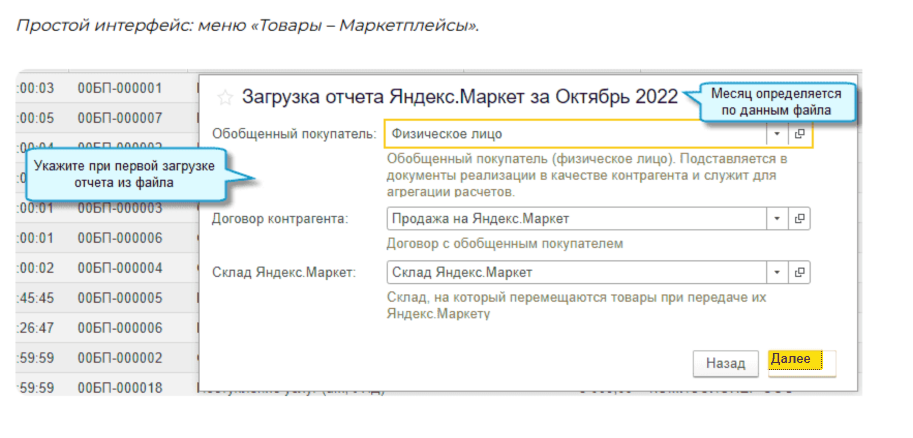Viewport: 913px width, 438px height.
Task: Open-form icon for Продажа на Яндекс.Маркет
Action: click(x=799, y=219)
